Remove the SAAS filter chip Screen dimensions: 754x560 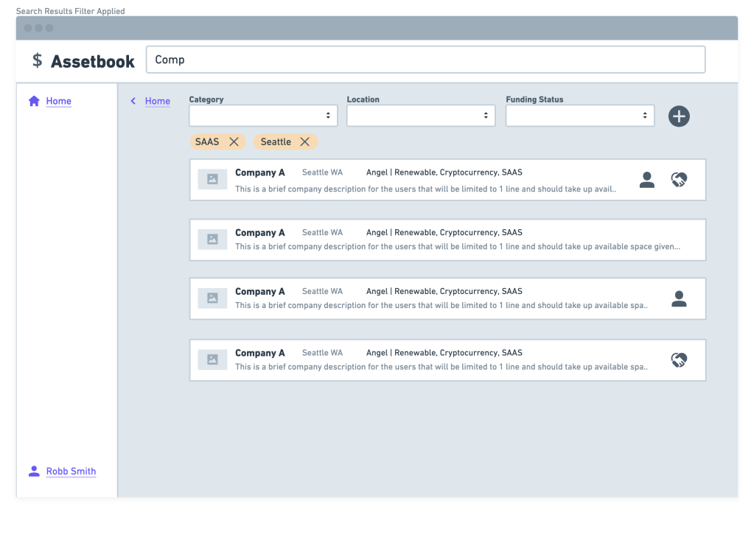pyautogui.click(x=234, y=141)
